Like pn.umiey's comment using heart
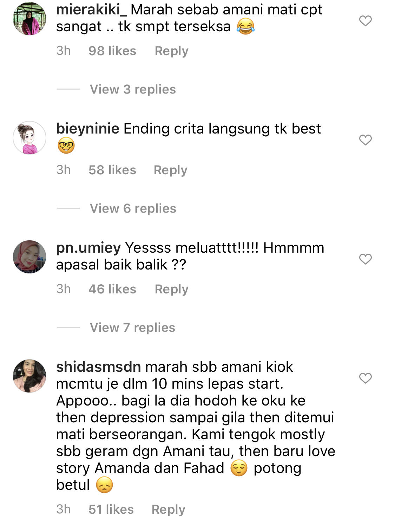Screen dimensions: 395x532 (x=365, y=259)
